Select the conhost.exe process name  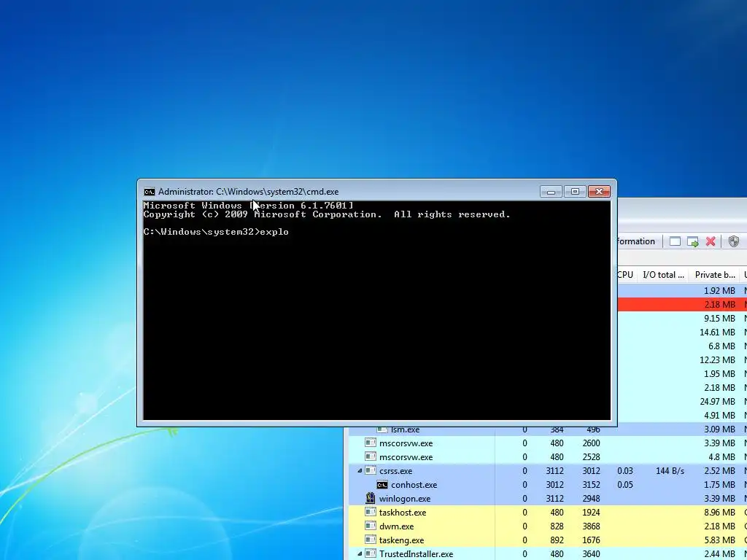click(414, 485)
